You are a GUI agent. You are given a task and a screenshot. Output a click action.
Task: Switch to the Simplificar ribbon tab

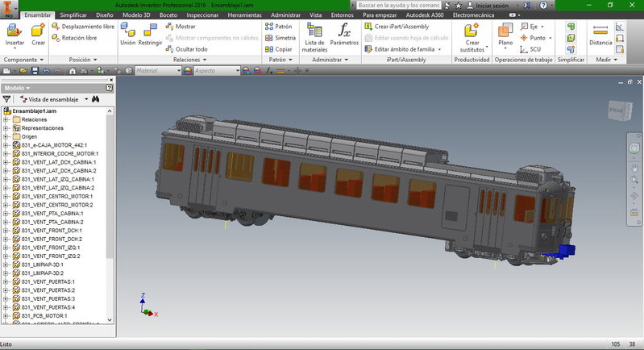[73, 15]
